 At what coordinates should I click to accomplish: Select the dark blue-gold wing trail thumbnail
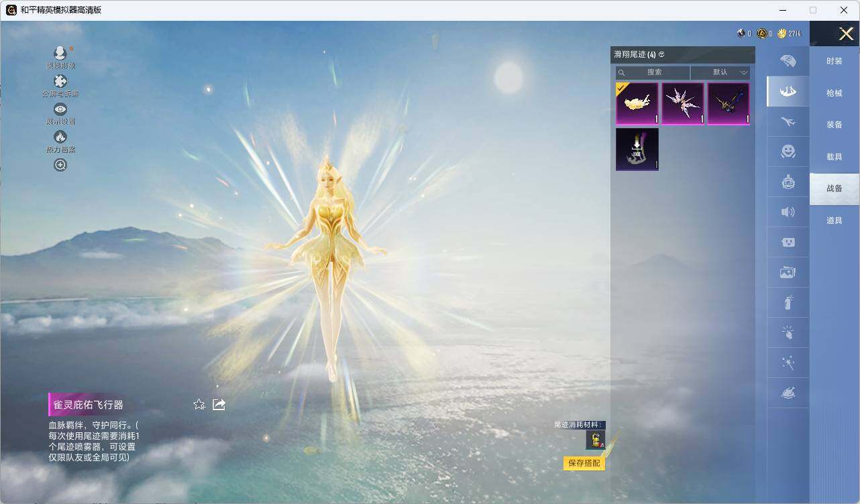[729, 104]
